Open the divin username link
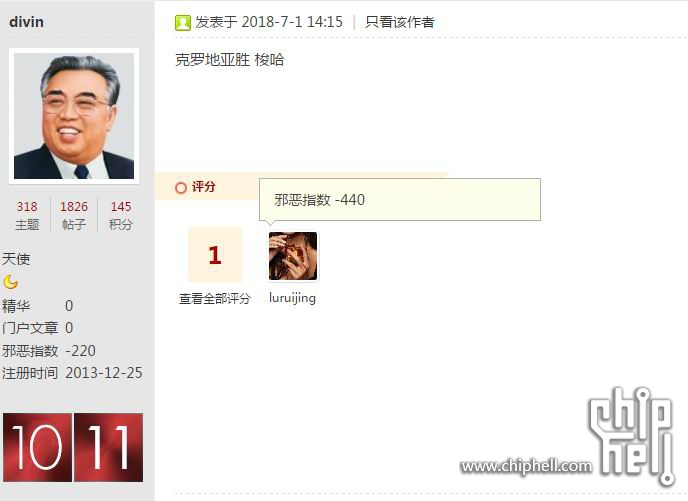 pyautogui.click(x=26, y=22)
